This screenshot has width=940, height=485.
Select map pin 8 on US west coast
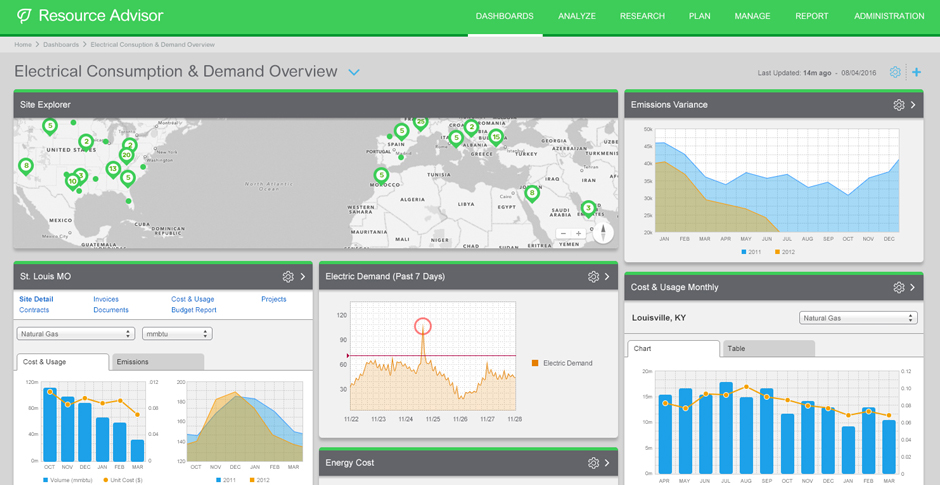point(25,166)
